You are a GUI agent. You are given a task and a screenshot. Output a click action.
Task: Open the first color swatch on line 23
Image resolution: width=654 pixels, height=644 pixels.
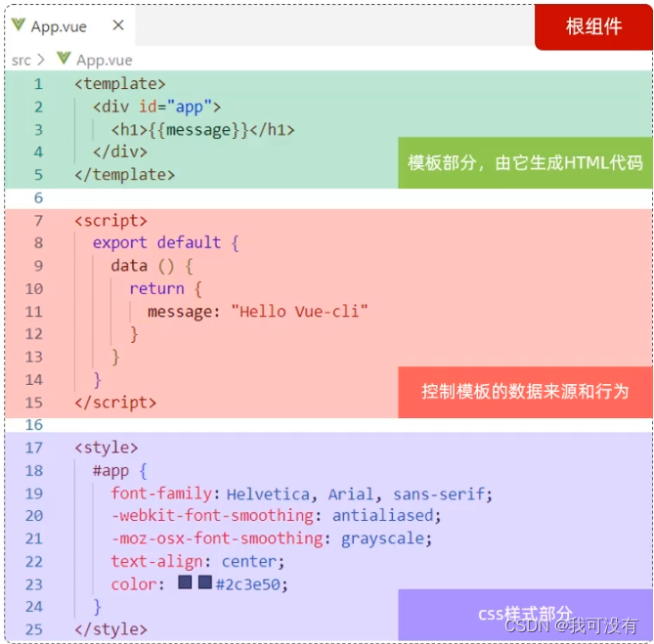(185, 581)
